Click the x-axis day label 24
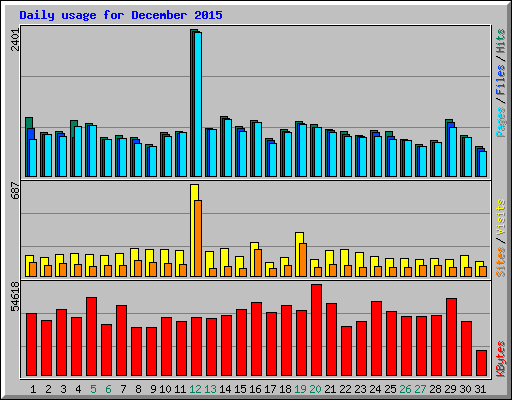The image size is (512, 400). pyautogui.click(x=375, y=389)
